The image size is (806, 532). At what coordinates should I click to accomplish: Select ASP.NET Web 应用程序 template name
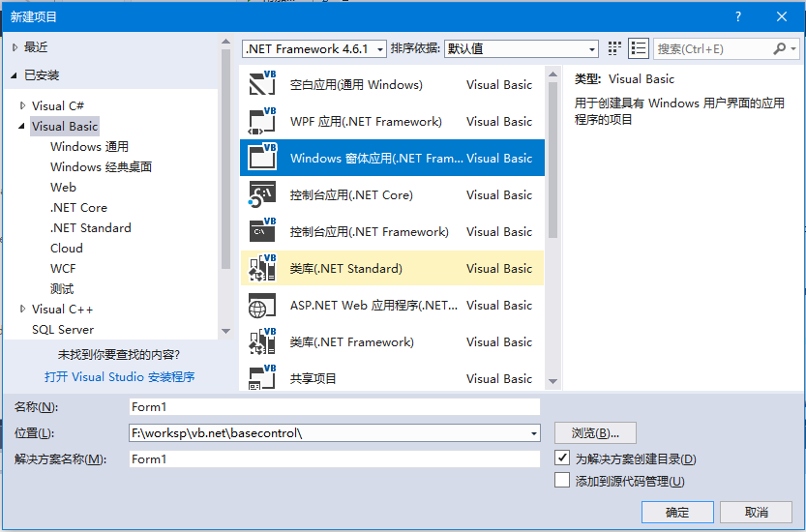coord(373,306)
